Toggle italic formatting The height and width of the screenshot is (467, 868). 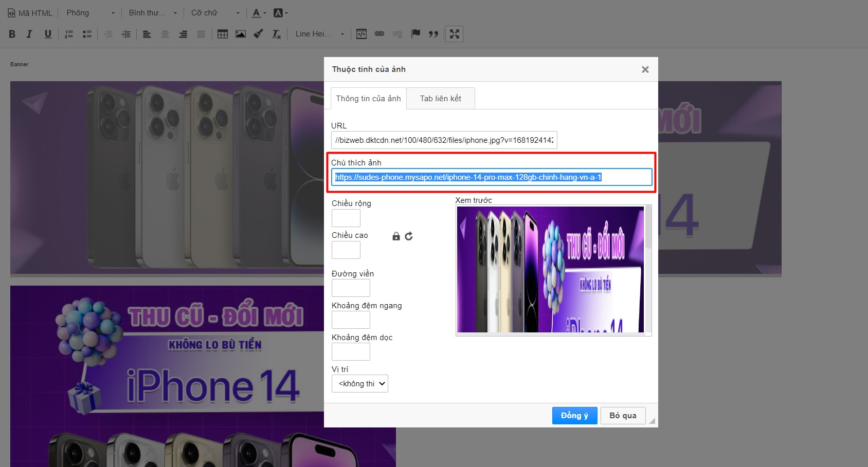(x=29, y=34)
